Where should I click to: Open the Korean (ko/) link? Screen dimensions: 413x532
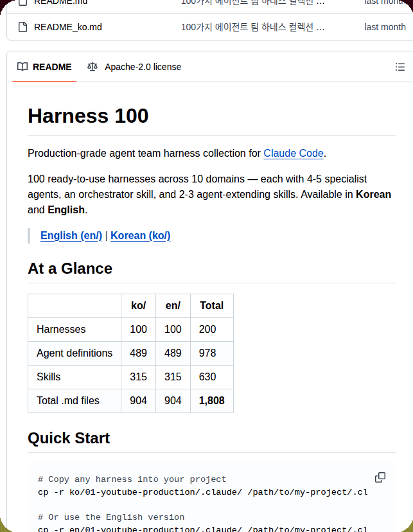tap(141, 235)
